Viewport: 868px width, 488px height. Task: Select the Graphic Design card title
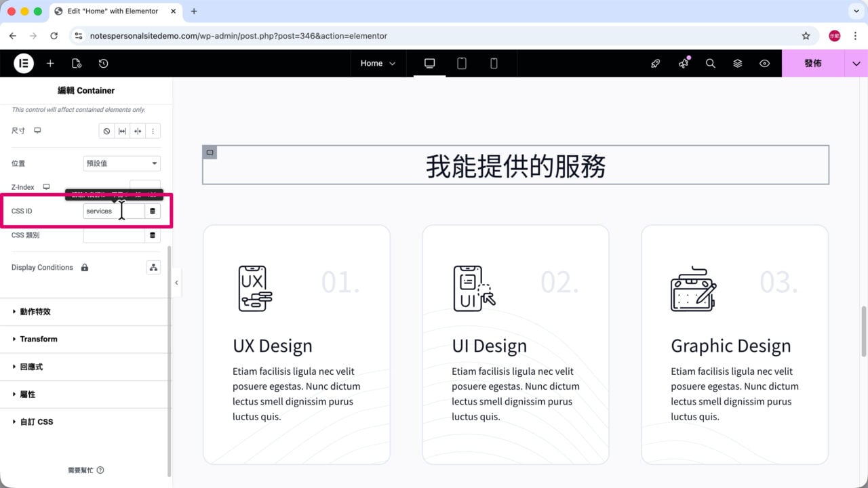(x=731, y=346)
